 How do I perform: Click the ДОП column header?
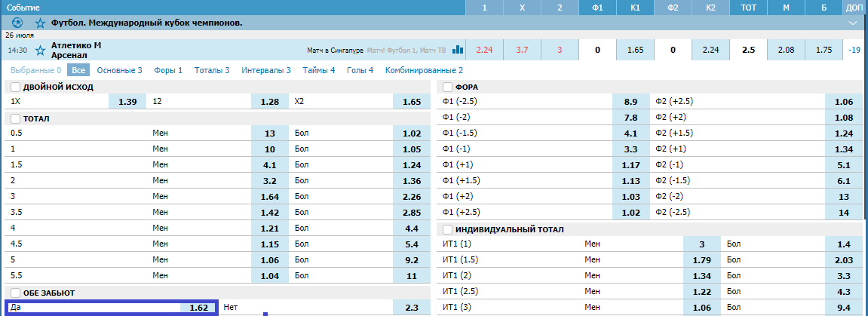[854, 8]
